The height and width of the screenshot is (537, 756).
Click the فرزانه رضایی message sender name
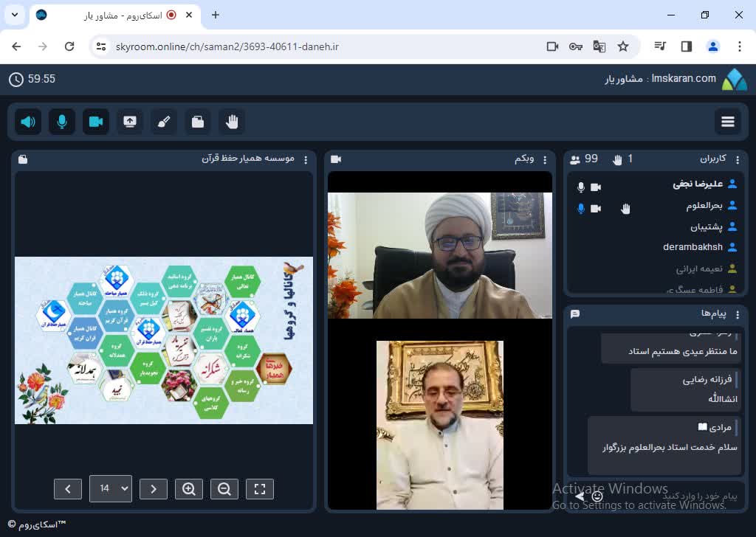(x=707, y=379)
